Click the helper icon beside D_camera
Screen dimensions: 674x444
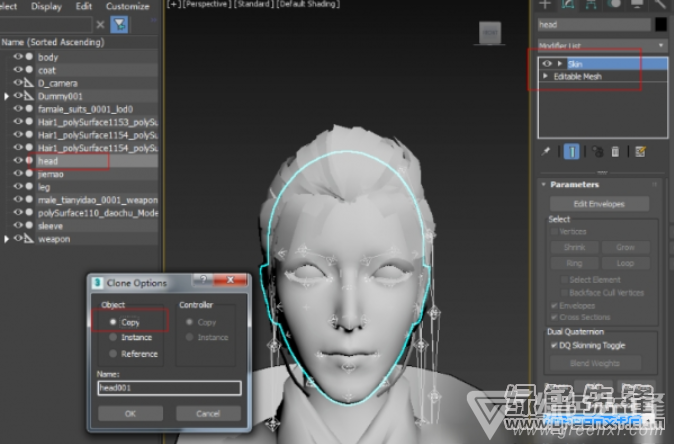tap(29, 83)
